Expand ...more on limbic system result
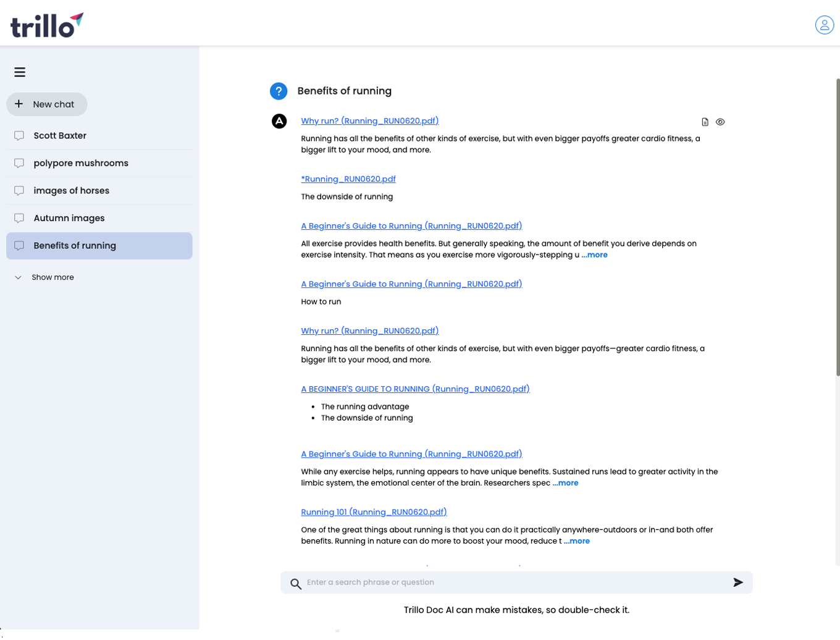840x640 pixels. [x=565, y=483]
